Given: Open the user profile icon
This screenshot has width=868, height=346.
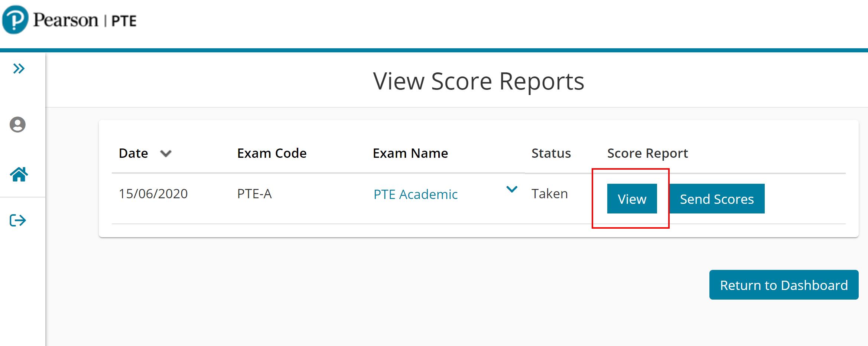Looking at the screenshot, I should tap(17, 125).
